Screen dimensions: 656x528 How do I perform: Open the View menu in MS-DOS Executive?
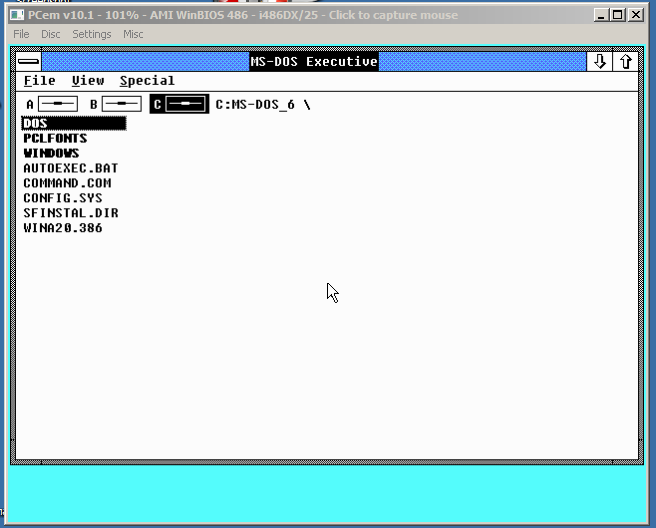(x=88, y=80)
